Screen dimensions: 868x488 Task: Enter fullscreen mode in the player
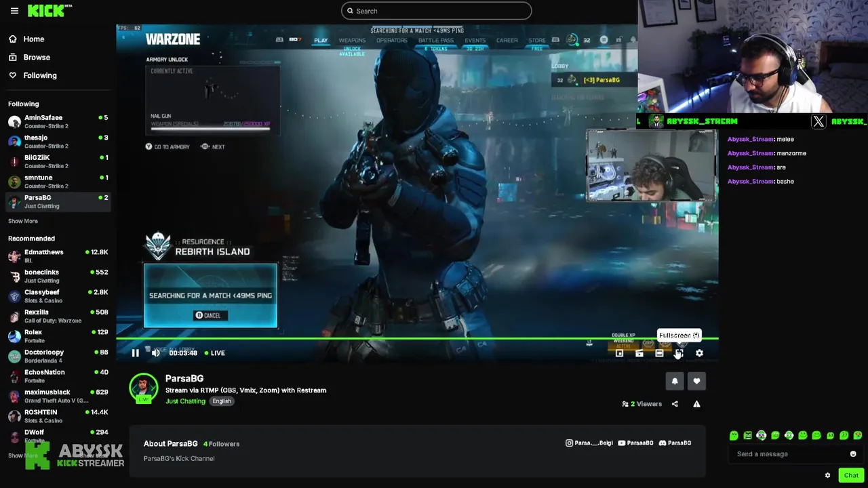679,353
